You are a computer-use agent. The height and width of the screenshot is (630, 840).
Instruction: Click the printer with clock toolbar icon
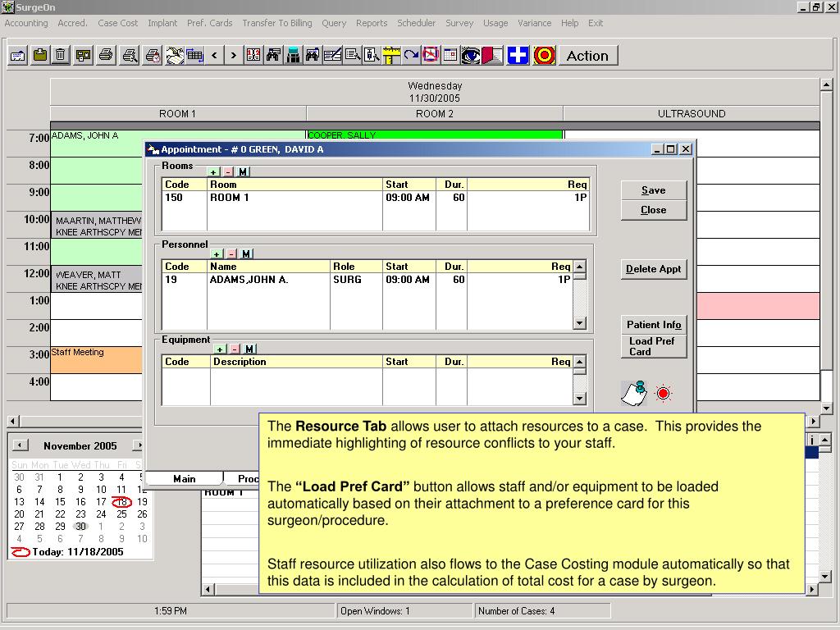tap(153, 55)
